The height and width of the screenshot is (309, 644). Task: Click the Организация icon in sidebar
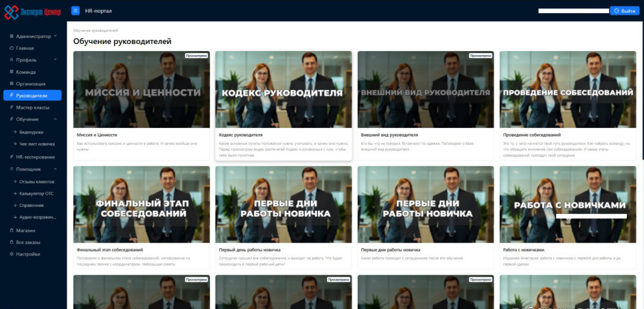coord(11,84)
